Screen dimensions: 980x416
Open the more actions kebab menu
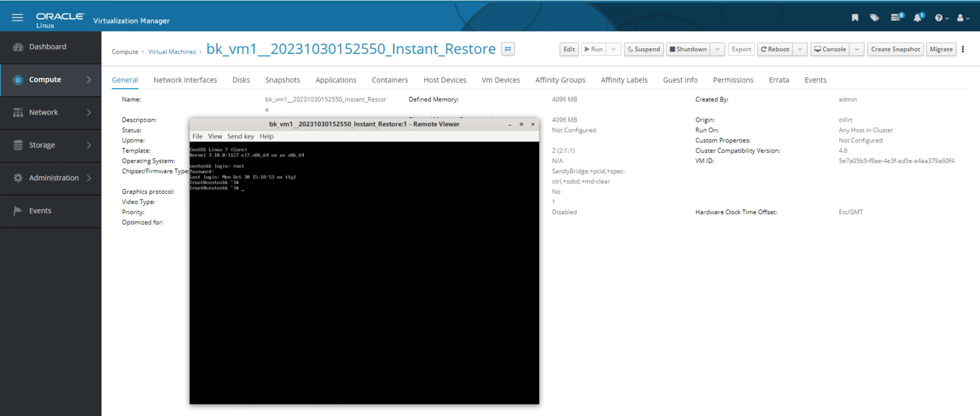[963, 49]
